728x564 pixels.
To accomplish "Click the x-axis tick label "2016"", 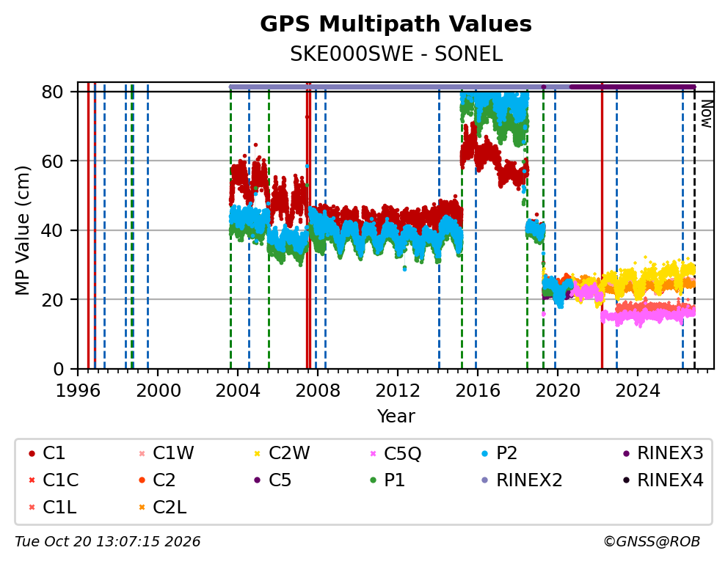I will [x=478, y=390].
